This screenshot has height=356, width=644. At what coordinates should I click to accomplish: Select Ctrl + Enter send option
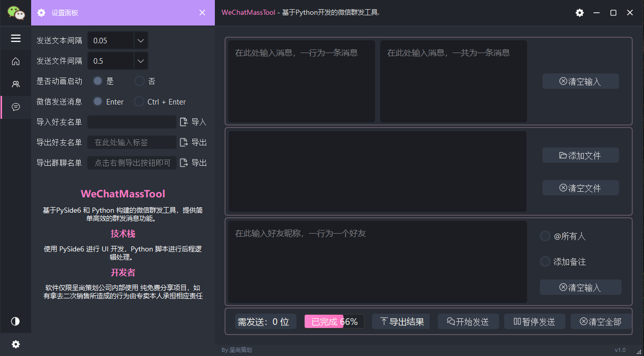tap(139, 101)
